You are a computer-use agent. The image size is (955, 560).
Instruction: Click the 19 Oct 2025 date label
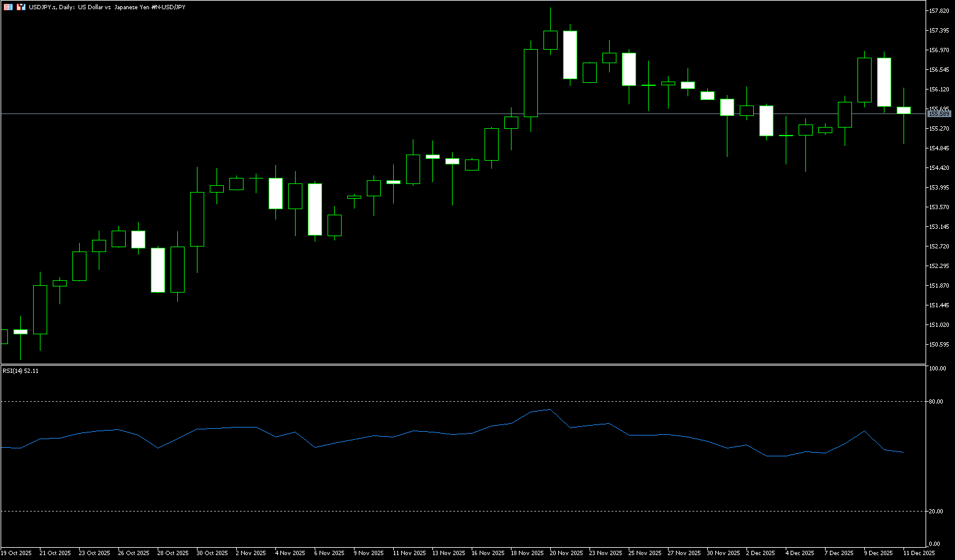click(x=16, y=553)
